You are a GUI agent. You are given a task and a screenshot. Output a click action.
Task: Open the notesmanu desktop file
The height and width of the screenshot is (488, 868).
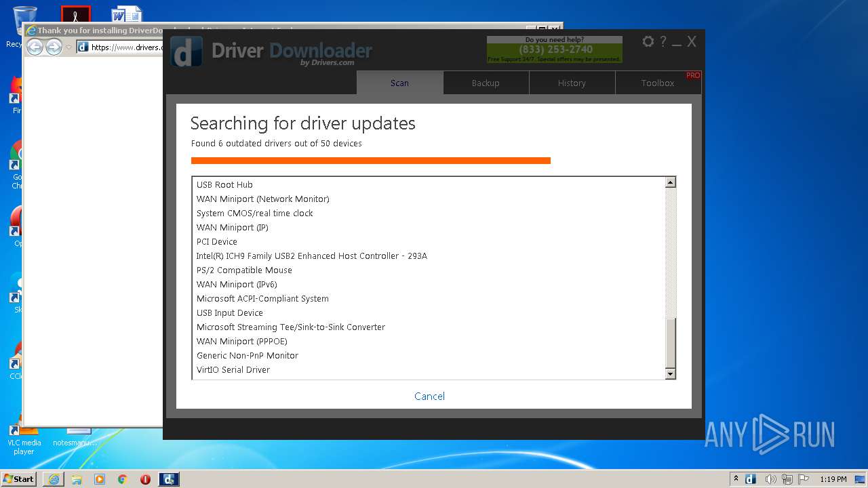click(x=75, y=437)
